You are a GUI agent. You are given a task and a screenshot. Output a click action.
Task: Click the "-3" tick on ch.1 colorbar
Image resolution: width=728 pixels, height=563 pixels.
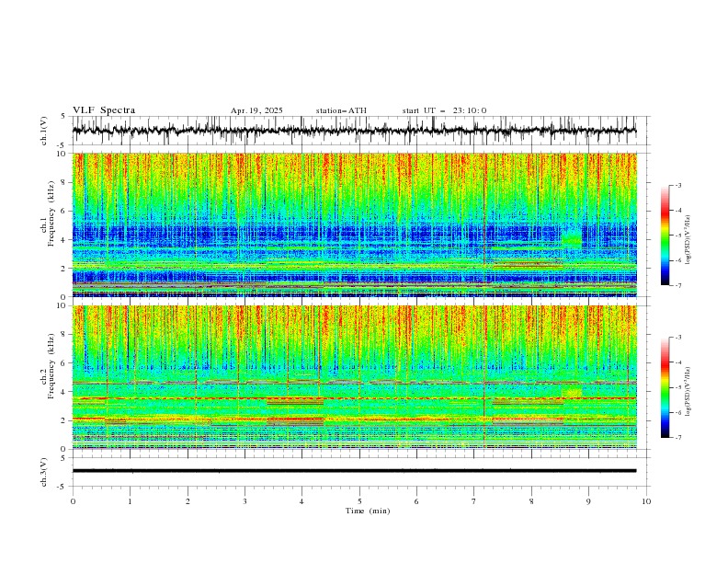click(x=677, y=185)
